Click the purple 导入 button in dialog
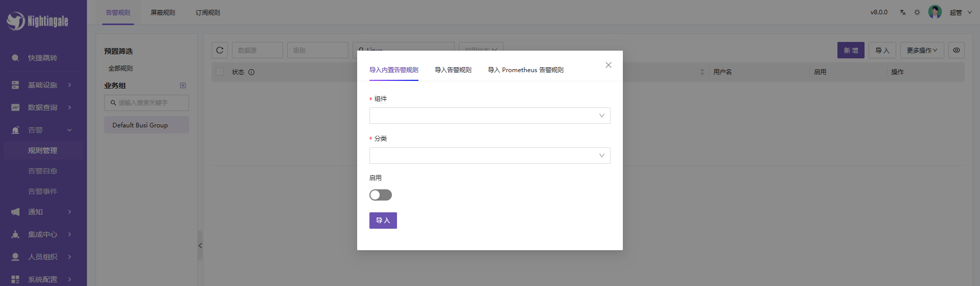Screen dimensions: 980x286 click(x=383, y=221)
